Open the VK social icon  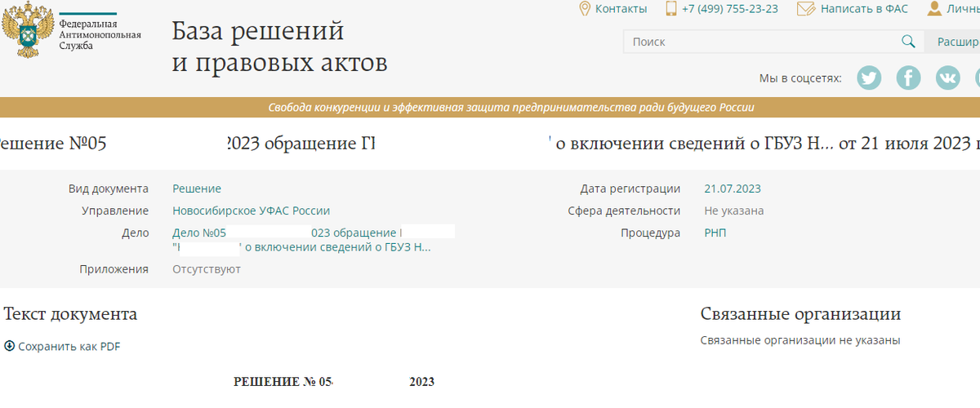pyautogui.click(x=948, y=78)
